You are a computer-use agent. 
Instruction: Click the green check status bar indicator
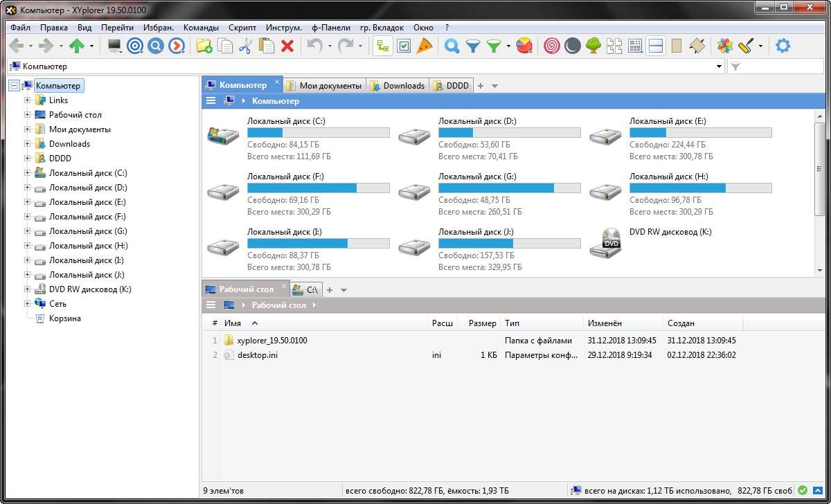coord(803,491)
